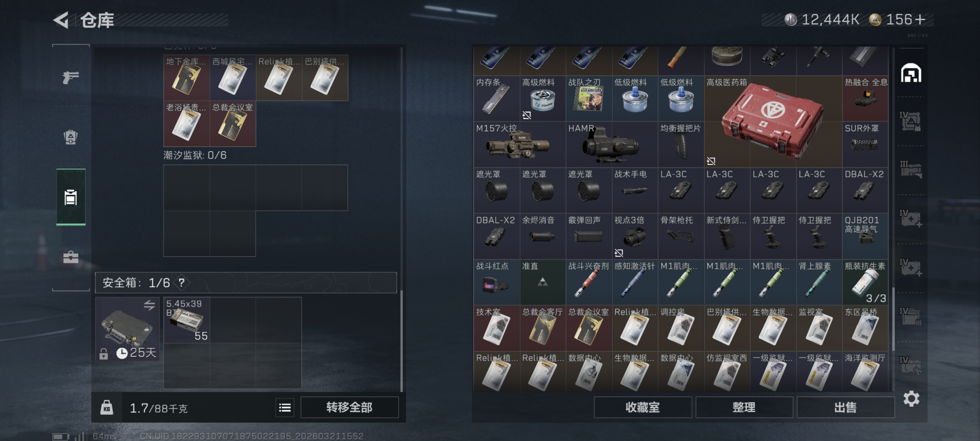Click the Organize button

click(x=744, y=408)
